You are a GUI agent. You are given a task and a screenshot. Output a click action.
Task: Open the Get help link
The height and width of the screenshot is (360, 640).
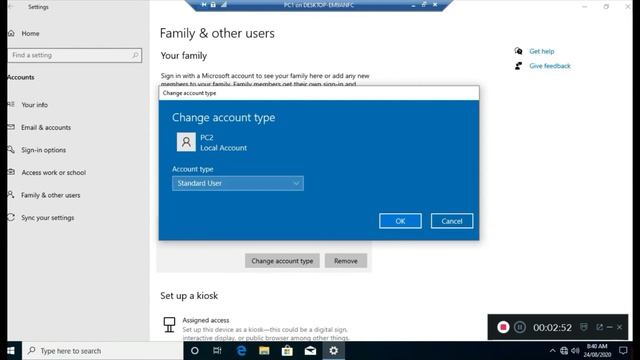(542, 51)
